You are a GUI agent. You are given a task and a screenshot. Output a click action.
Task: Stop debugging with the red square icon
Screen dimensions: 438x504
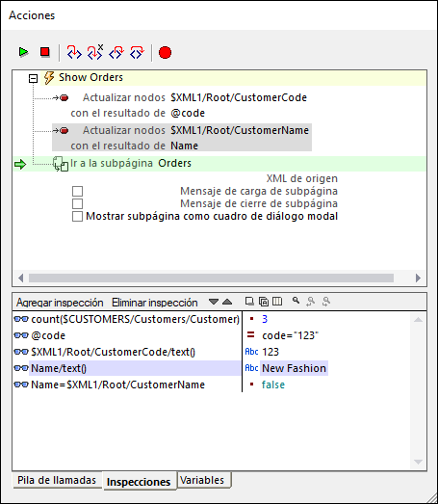pyautogui.click(x=45, y=52)
